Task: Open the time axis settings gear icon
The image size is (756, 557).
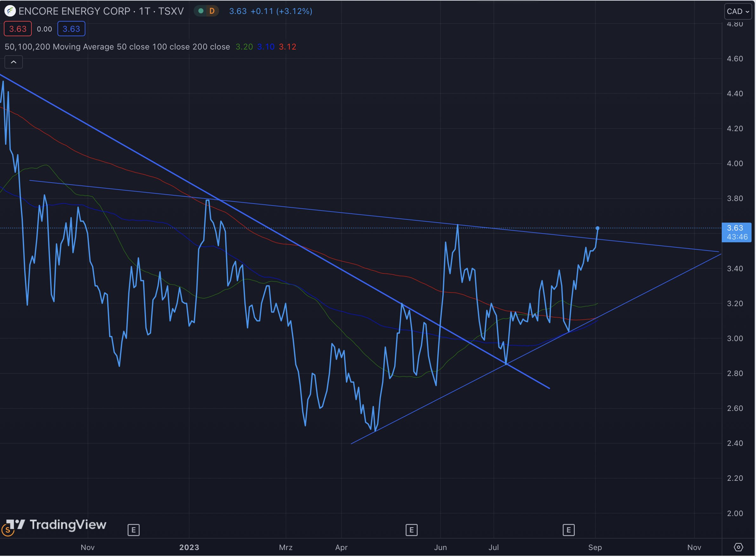Action: 739,547
